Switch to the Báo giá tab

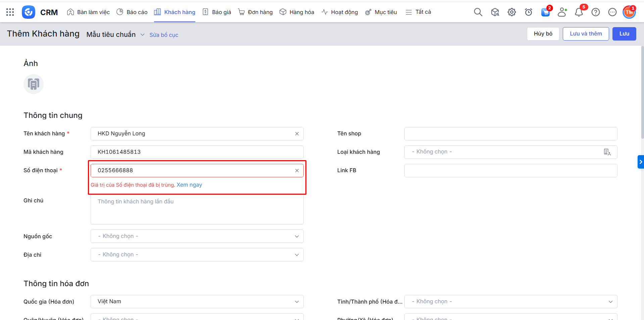(217, 12)
